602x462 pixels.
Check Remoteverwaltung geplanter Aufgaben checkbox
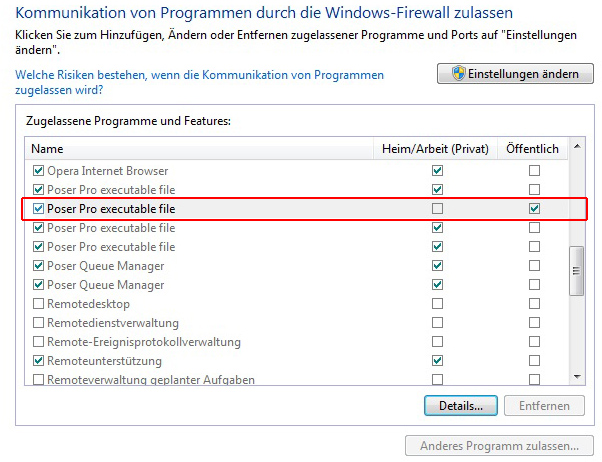[x=38, y=379]
